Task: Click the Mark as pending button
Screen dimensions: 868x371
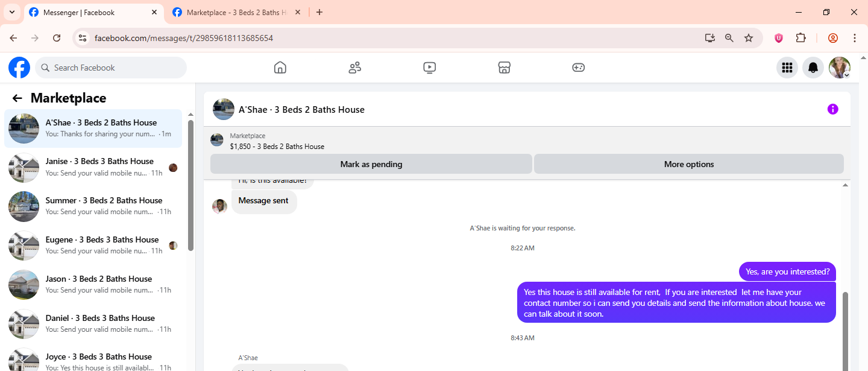Action: coord(371,164)
